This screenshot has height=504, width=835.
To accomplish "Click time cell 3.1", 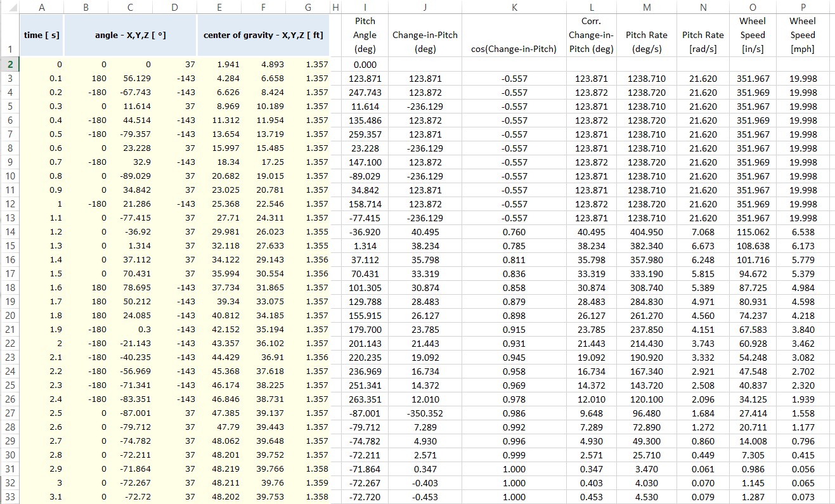I will pyautogui.click(x=42, y=497).
